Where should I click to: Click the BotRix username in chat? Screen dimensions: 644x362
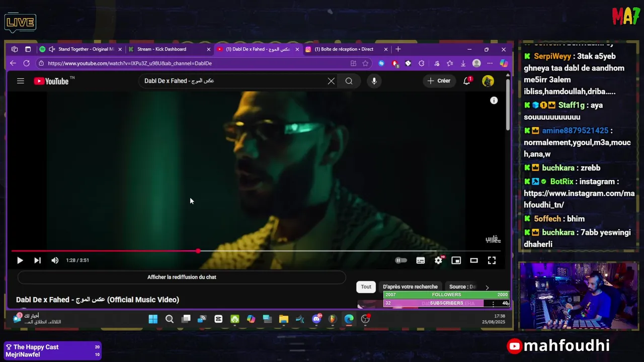pos(561,182)
